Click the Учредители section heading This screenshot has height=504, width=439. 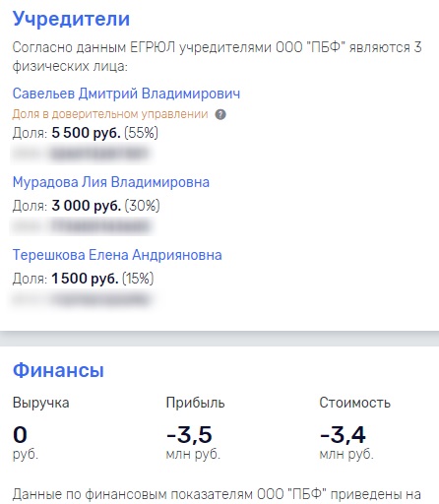coord(71,19)
